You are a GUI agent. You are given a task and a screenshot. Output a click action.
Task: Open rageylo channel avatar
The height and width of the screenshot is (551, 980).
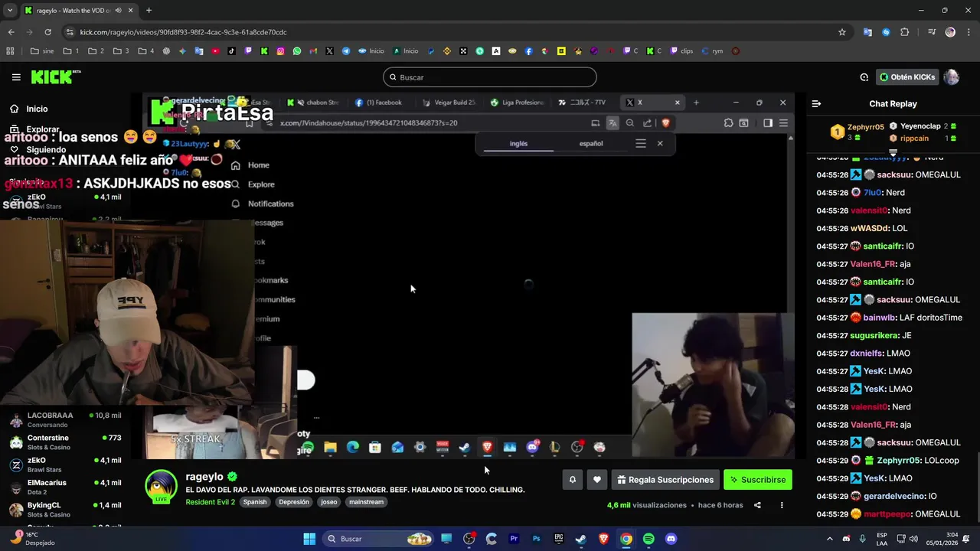click(161, 487)
